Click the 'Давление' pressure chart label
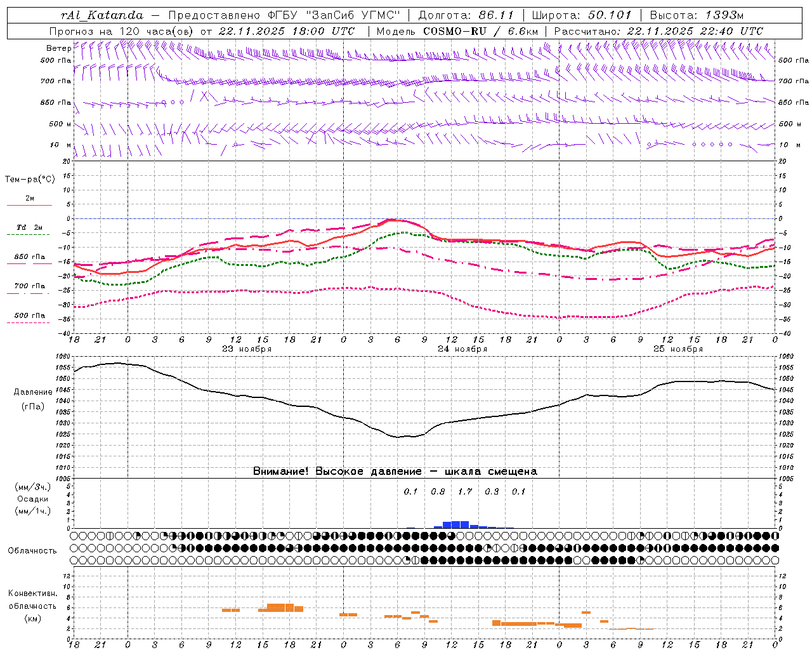 click(33, 392)
